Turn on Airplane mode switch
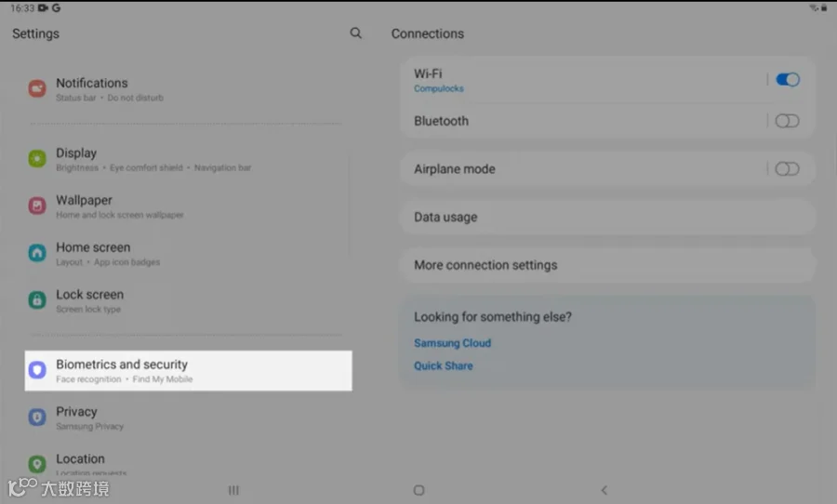 (788, 169)
